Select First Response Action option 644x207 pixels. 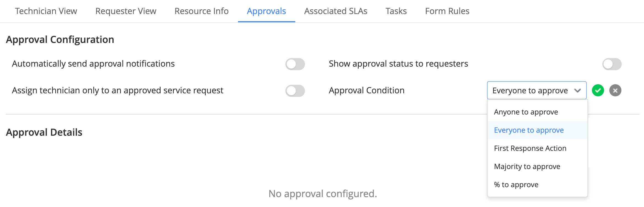537,148
